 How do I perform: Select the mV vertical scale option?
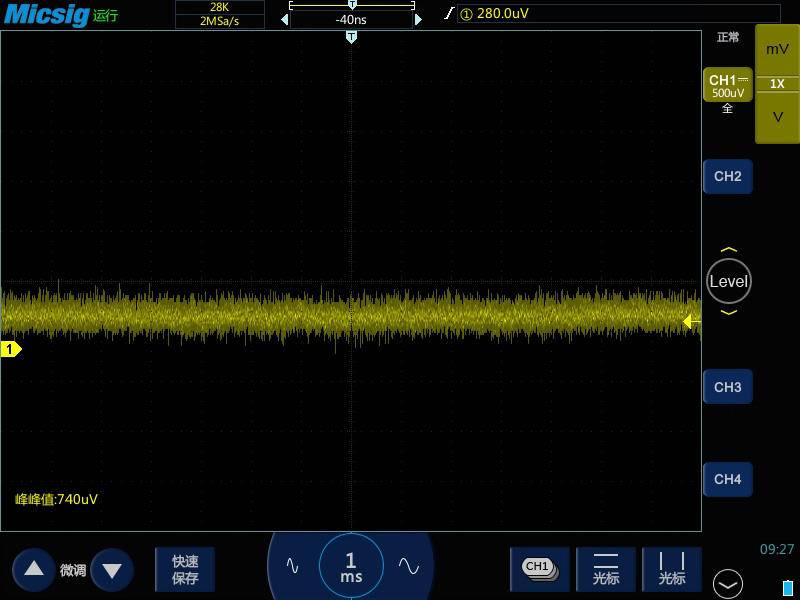777,49
